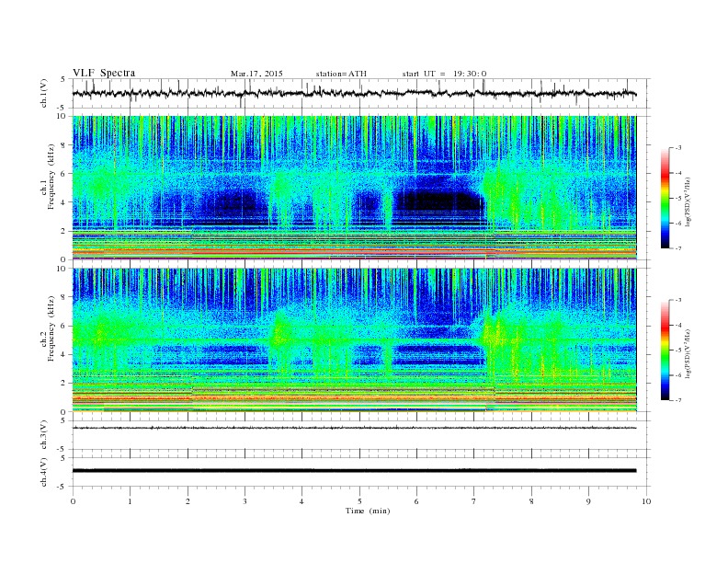The width and height of the screenshot is (728, 563).
Task: Click tick label "1" on the time axis
Action: 130,501
